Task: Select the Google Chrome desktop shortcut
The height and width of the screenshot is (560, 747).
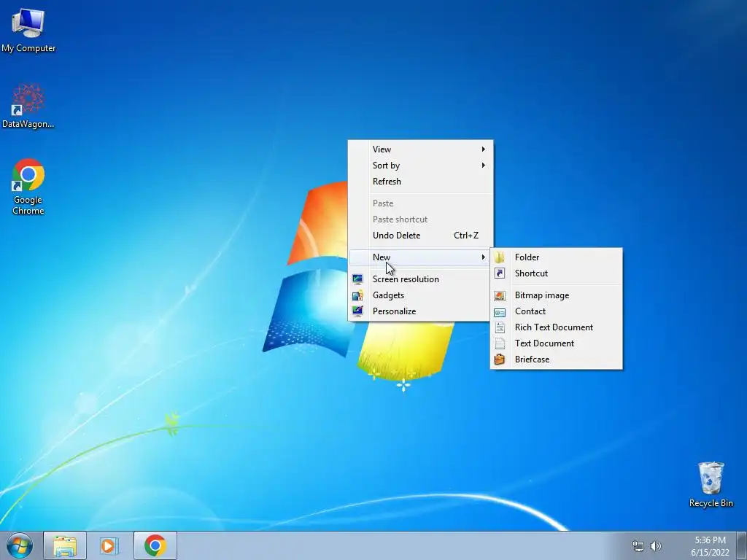Action: click(28, 186)
